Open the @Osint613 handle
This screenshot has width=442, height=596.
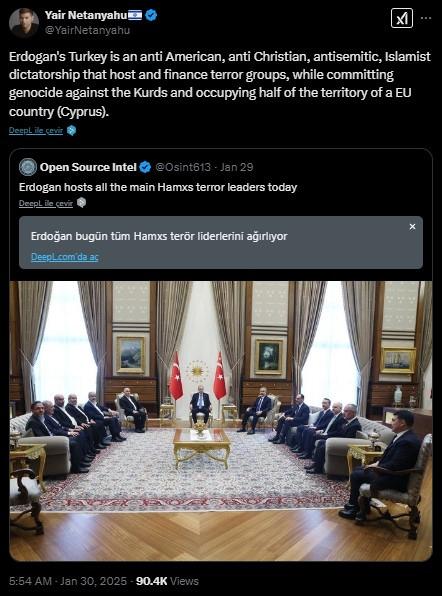tap(183, 167)
